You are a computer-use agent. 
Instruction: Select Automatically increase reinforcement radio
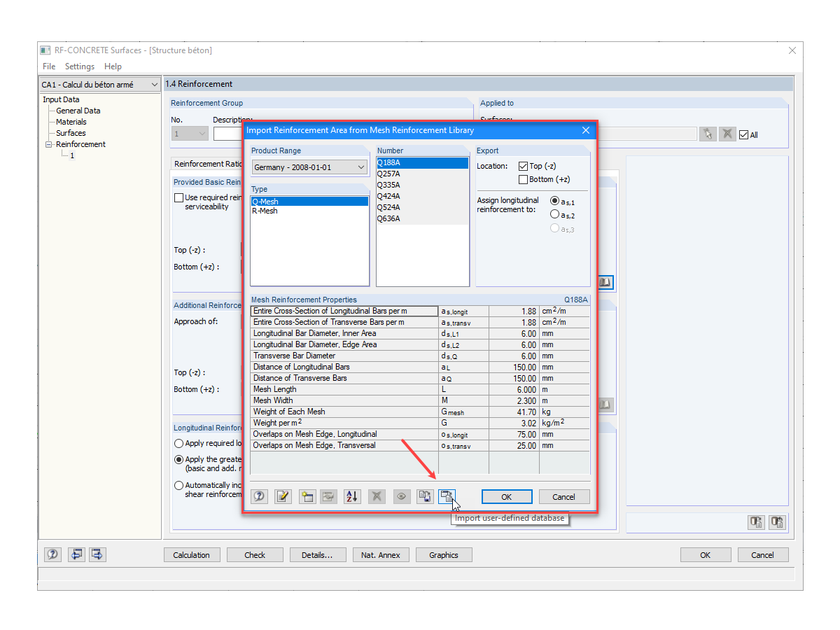[179, 485]
